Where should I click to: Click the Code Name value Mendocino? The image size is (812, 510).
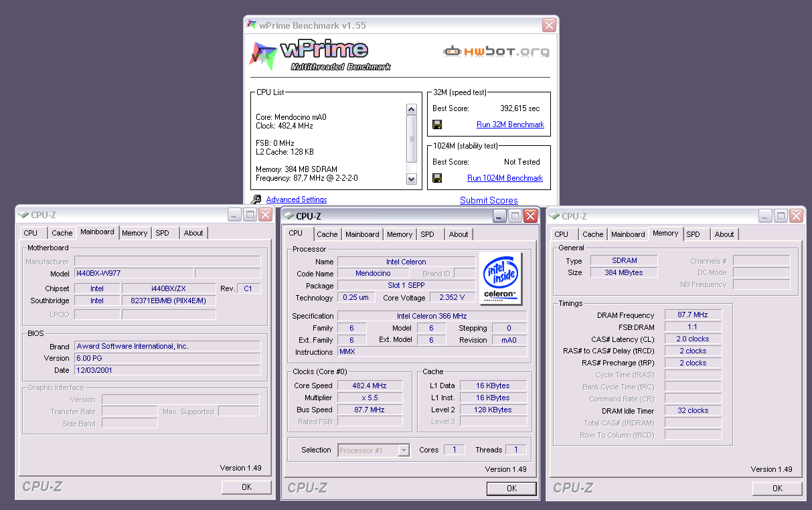373,273
